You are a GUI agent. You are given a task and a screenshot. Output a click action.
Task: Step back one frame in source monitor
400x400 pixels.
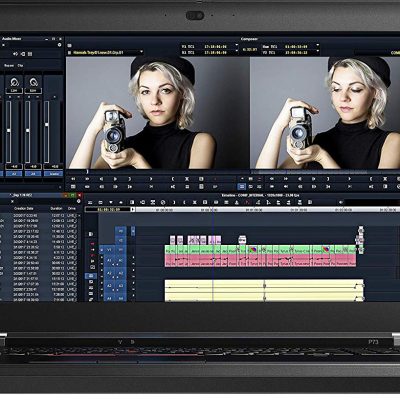coord(101,179)
